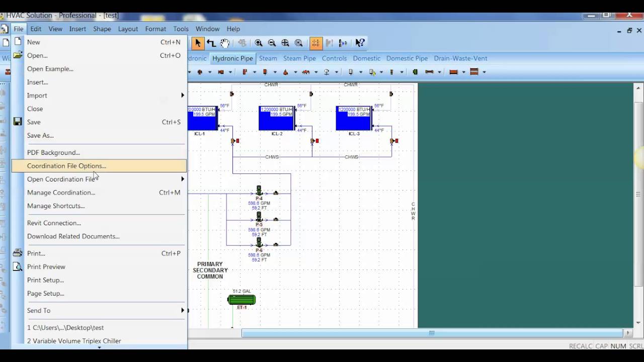Image resolution: width=644 pixels, height=362 pixels.
Task: Choose Coordination File Options menu entry
Action: tap(99, 165)
